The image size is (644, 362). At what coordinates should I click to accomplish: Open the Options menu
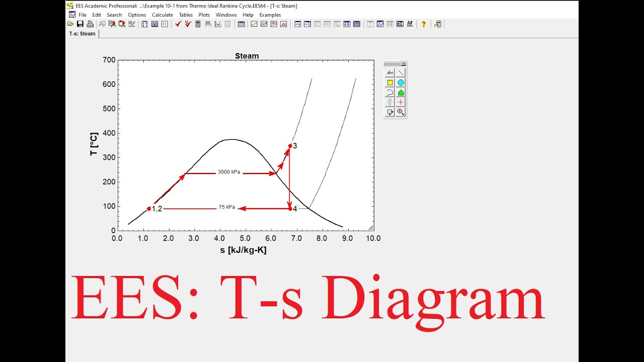(x=137, y=15)
